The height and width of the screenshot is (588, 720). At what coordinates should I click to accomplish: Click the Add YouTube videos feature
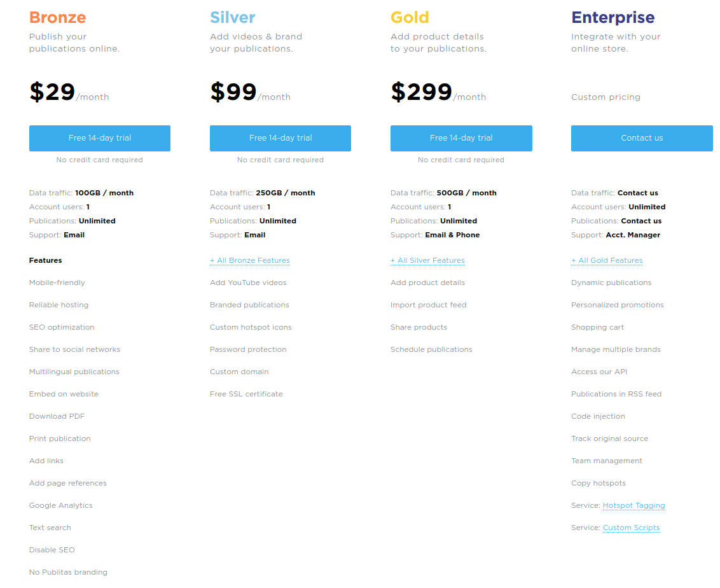[248, 283]
